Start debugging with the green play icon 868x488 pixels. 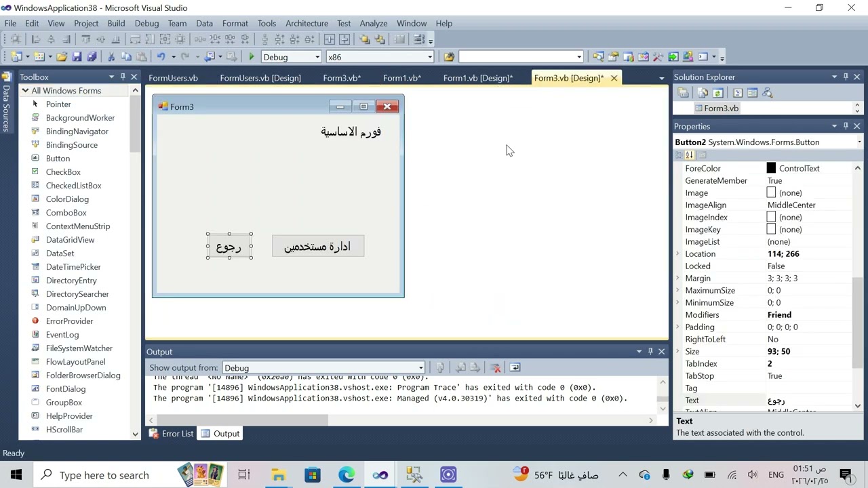252,57
